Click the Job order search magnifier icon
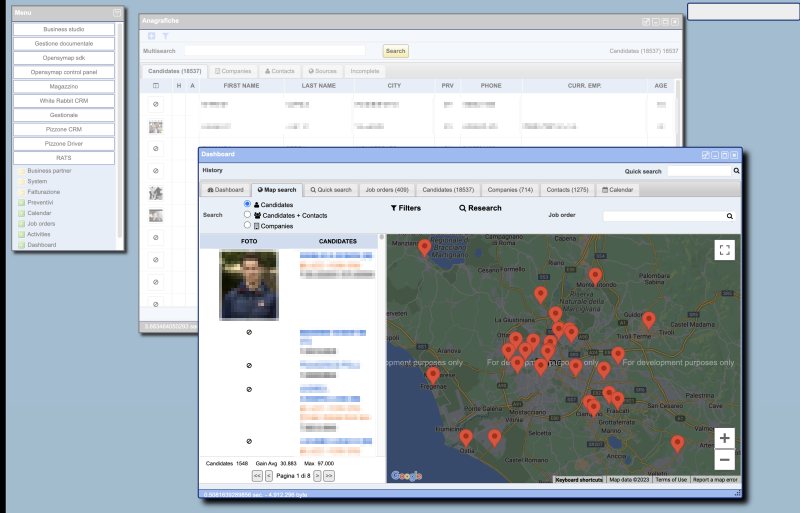 (730, 216)
